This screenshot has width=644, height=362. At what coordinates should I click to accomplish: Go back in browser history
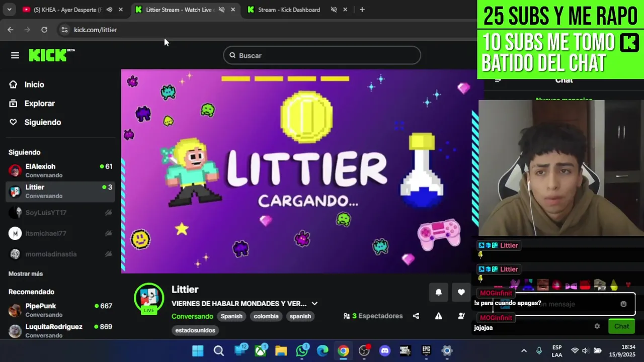(10, 30)
